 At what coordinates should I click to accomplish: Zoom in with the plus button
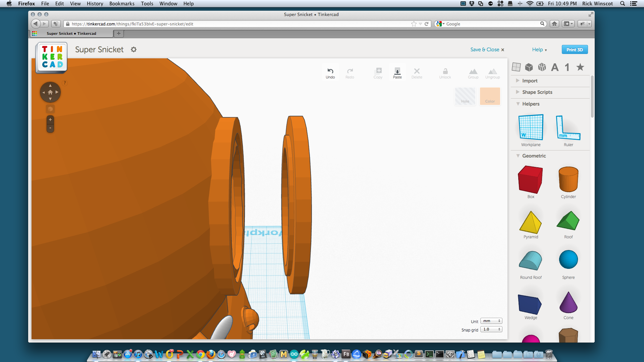[50, 120]
